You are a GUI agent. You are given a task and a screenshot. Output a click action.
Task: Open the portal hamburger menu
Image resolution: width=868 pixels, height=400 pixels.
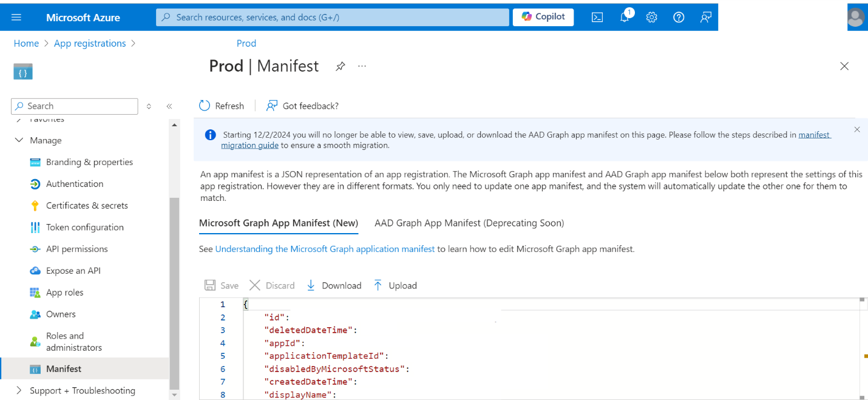(16, 17)
